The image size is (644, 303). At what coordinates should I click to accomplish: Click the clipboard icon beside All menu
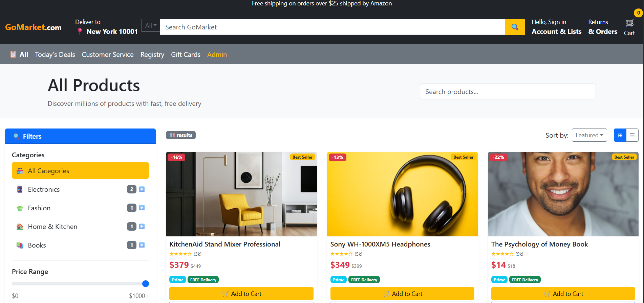pos(13,54)
